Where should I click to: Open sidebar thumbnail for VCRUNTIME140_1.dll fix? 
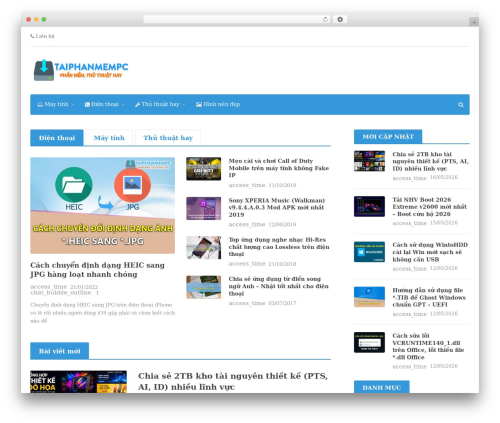(369, 342)
